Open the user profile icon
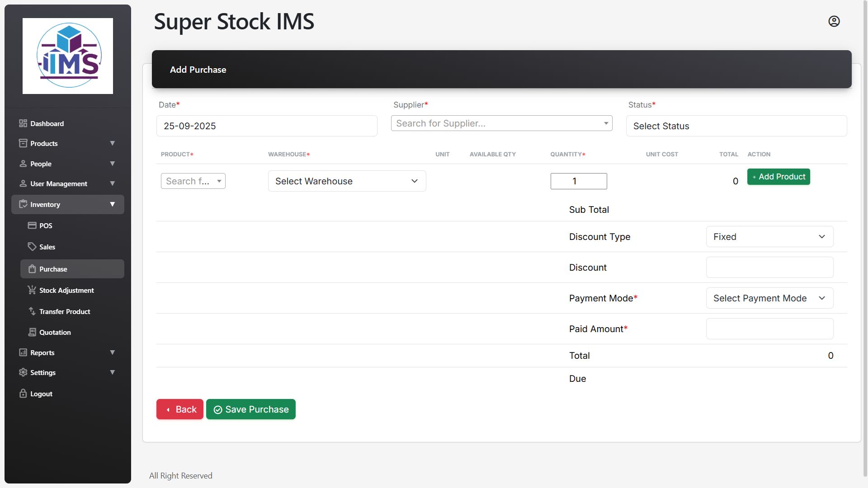 (x=834, y=21)
